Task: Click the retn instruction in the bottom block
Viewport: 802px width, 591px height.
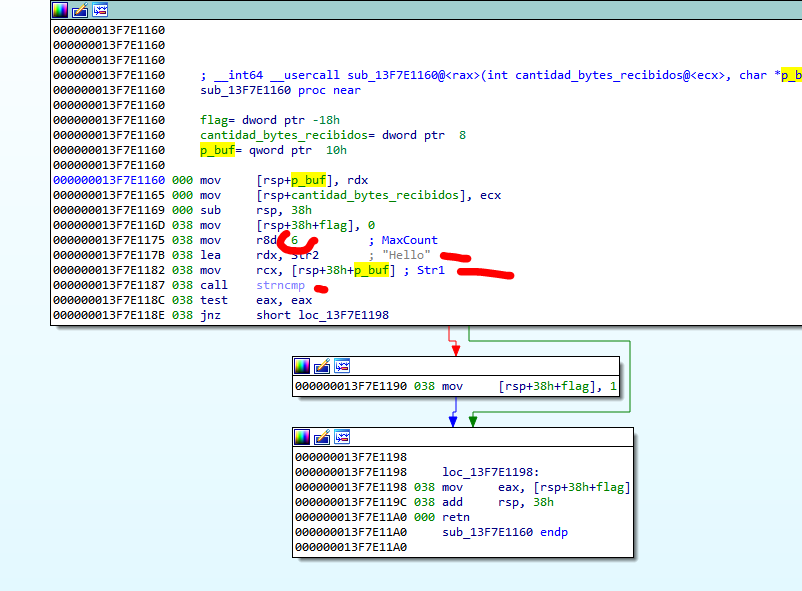Action: pyautogui.click(x=457, y=517)
